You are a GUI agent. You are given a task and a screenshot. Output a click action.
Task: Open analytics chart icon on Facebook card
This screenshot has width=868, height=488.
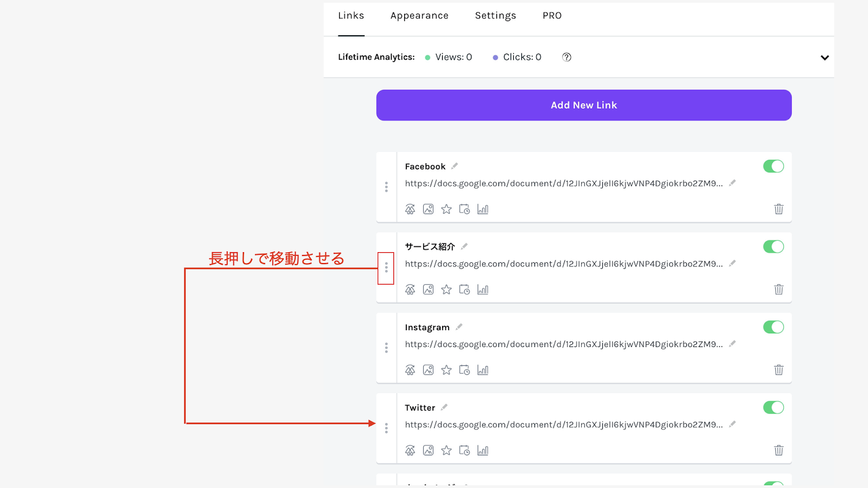point(483,209)
